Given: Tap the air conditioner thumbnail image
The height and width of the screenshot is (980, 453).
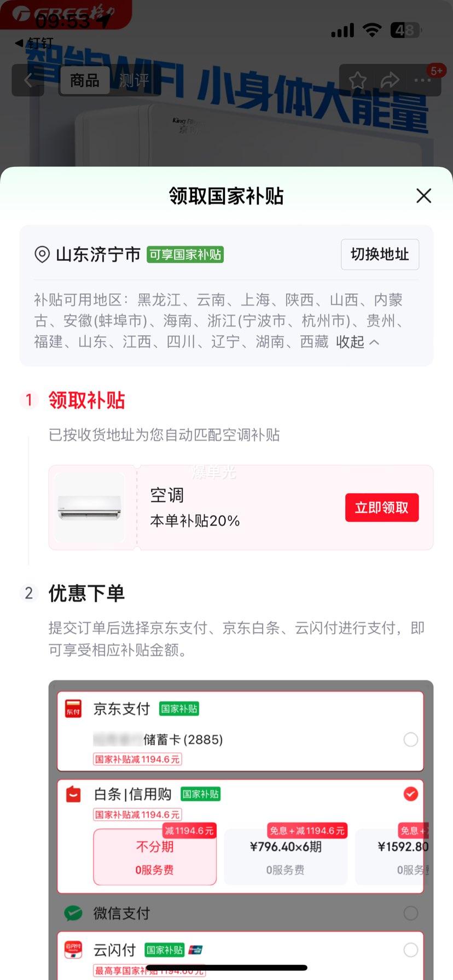Looking at the screenshot, I should 90,507.
